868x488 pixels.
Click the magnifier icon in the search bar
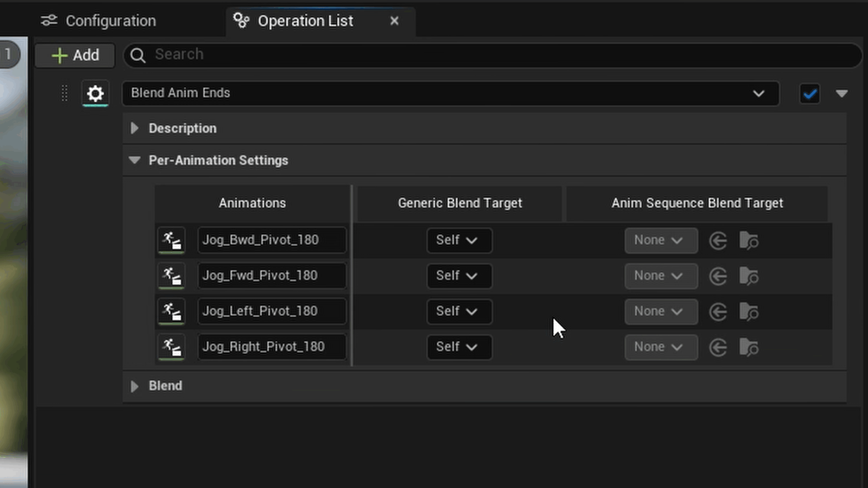pos(137,55)
